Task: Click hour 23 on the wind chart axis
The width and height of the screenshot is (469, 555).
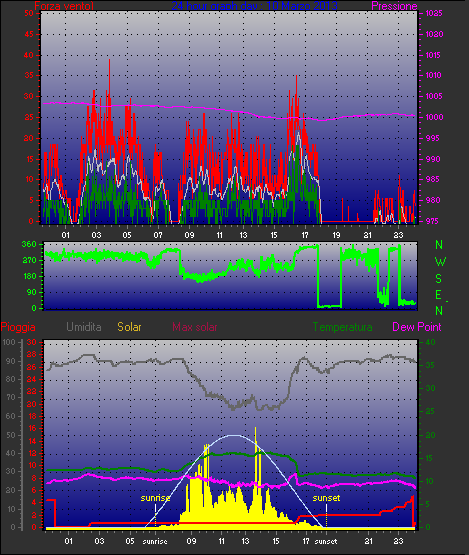Action: pos(399,235)
